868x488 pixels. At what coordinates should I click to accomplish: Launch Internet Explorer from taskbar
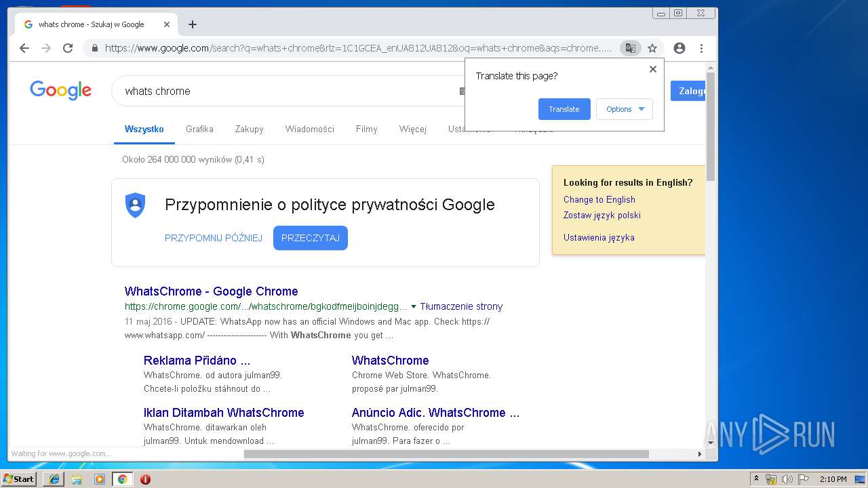click(54, 479)
